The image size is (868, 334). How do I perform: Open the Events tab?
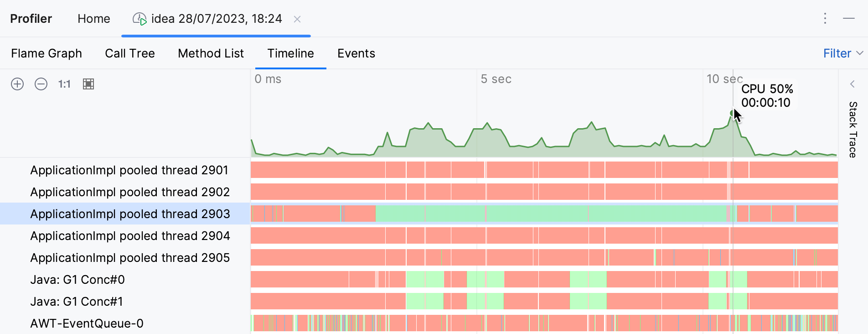[x=356, y=53]
